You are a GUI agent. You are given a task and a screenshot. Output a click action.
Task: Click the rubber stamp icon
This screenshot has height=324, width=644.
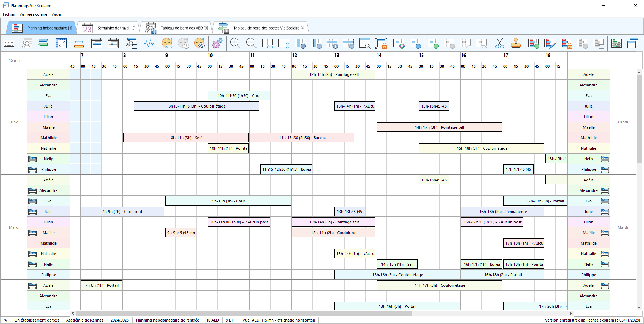click(x=516, y=43)
